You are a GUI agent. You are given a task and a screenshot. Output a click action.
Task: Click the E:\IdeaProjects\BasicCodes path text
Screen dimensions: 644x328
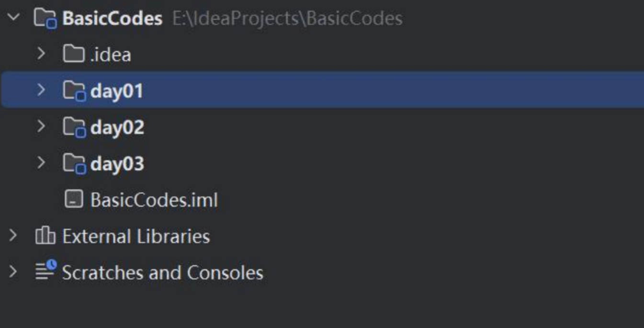coord(287,19)
